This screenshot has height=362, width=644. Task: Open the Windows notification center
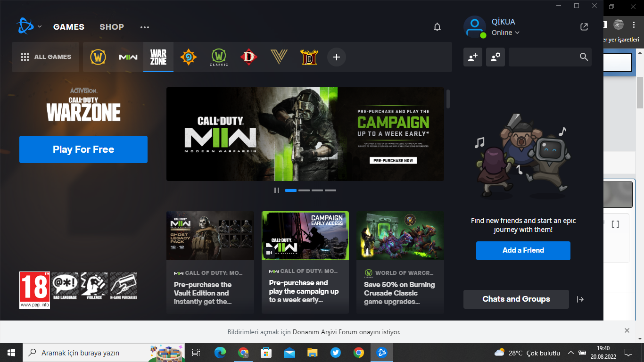point(628,353)
